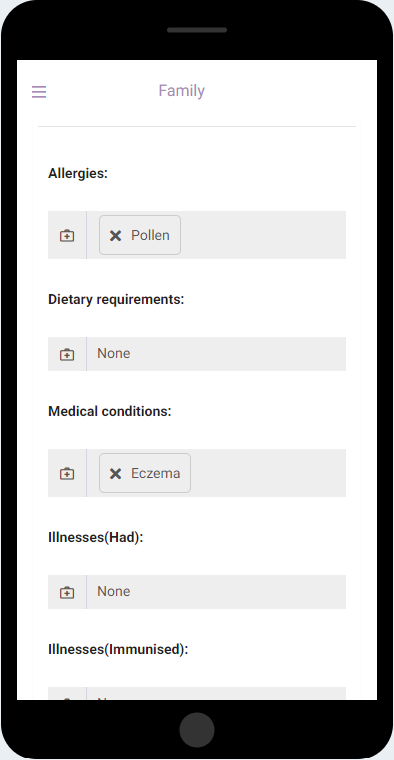Click the medical kit icon beside Dietary requirements field

point(67,354)
